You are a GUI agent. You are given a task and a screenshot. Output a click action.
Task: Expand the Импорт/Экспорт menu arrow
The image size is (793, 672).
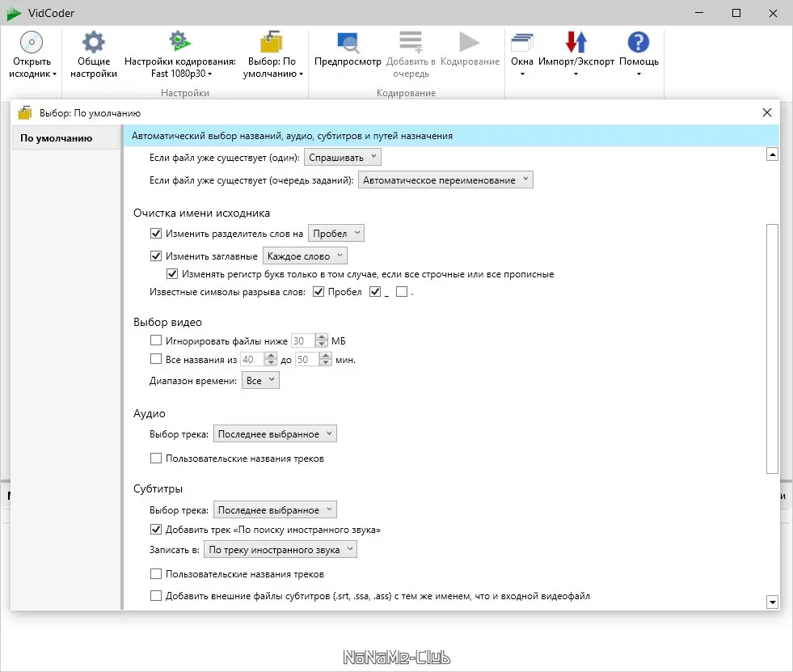(x=576, y=74)
